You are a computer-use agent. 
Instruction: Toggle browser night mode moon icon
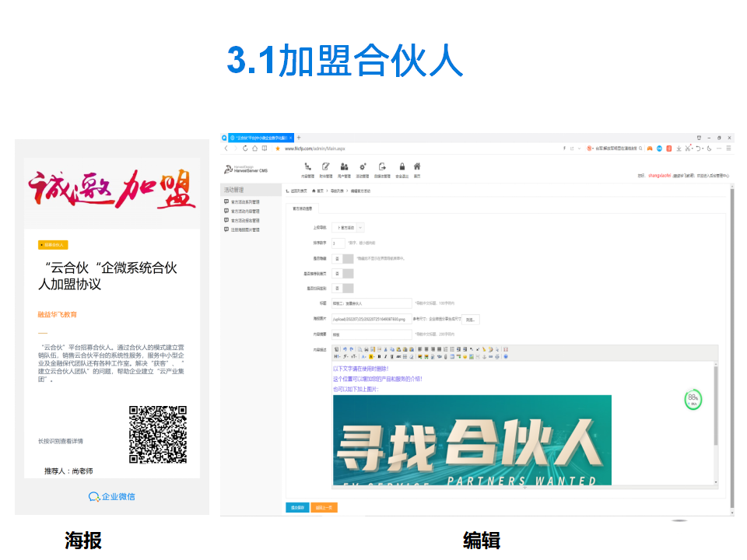709,149
